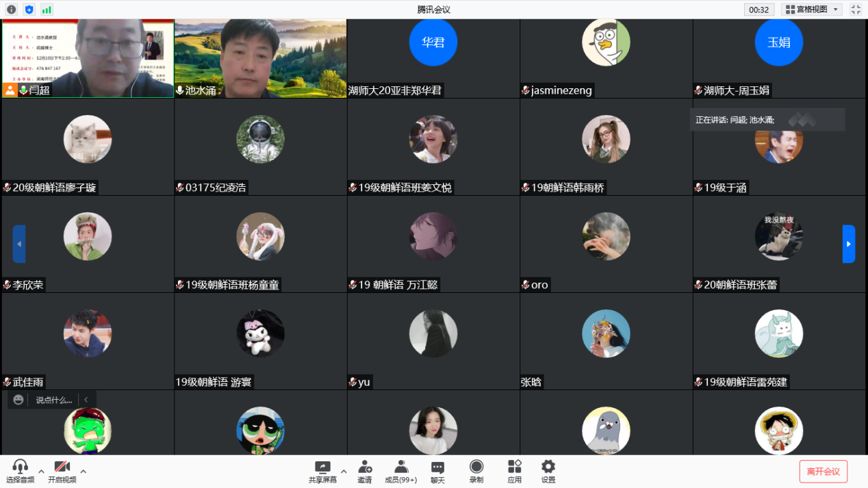
Task: Go to next page of participants
Action: 848,244
